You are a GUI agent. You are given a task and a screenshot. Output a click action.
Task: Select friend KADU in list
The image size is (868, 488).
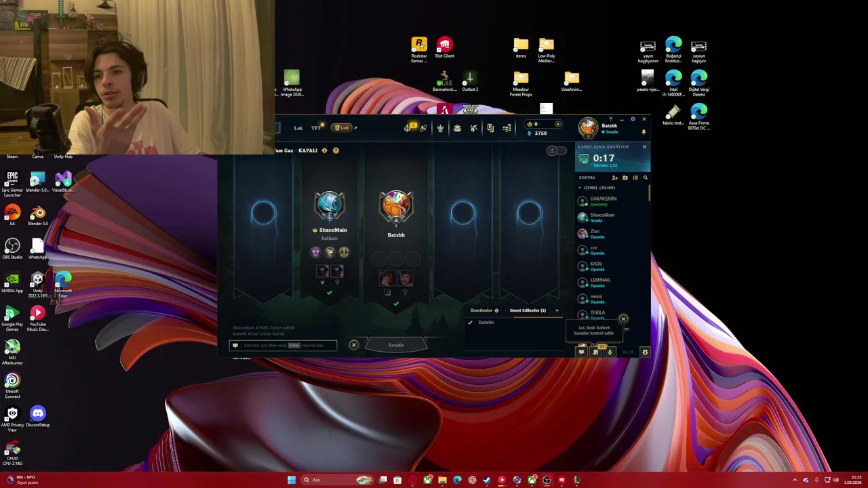point(610,266)
